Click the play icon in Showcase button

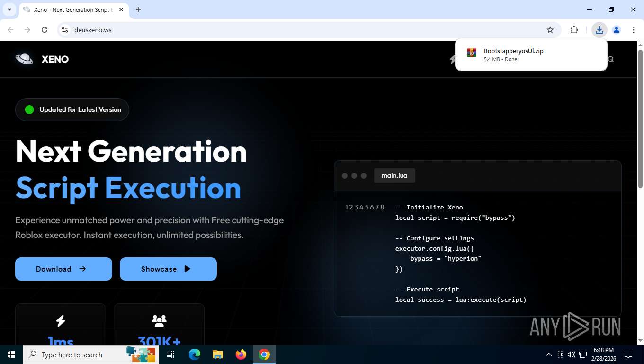[x=188, y=269]
